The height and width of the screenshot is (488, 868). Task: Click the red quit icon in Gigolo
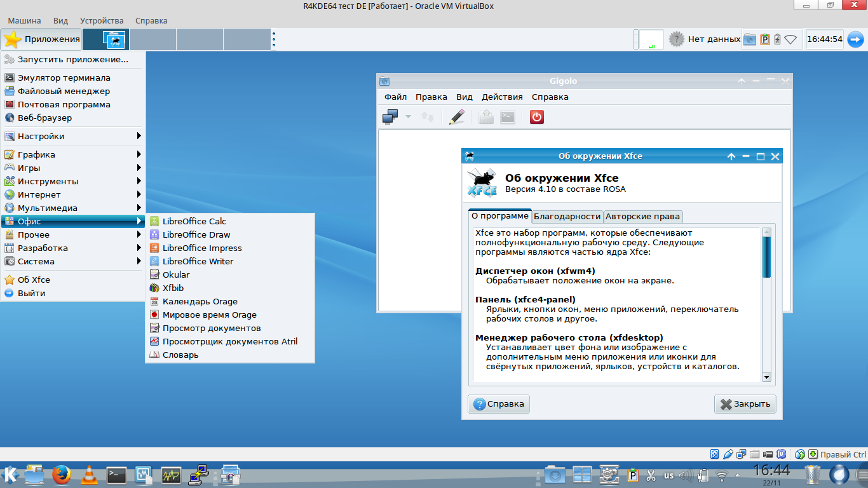537,117
